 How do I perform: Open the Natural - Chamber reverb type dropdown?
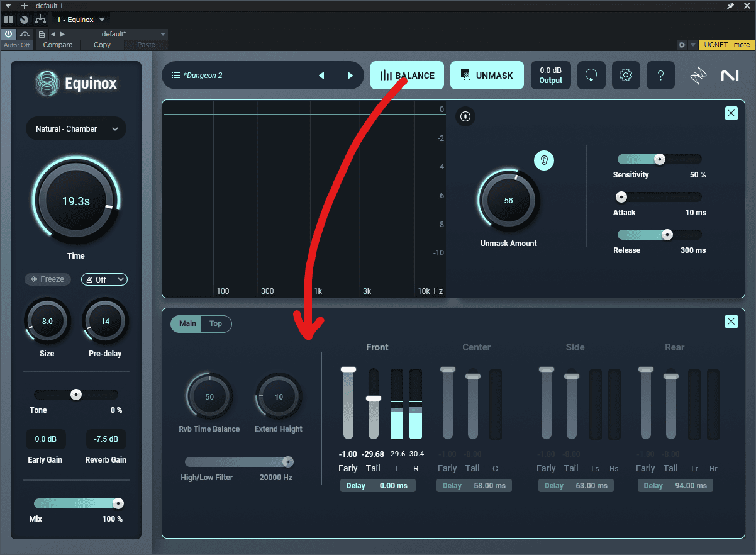[x=76, y=129]
